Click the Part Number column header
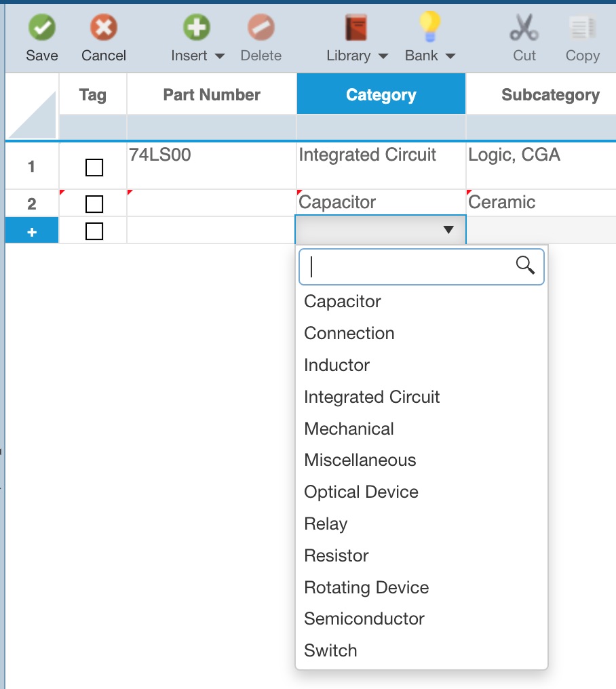616x689 pixels. pyautogui.click(x=212, y=95)
